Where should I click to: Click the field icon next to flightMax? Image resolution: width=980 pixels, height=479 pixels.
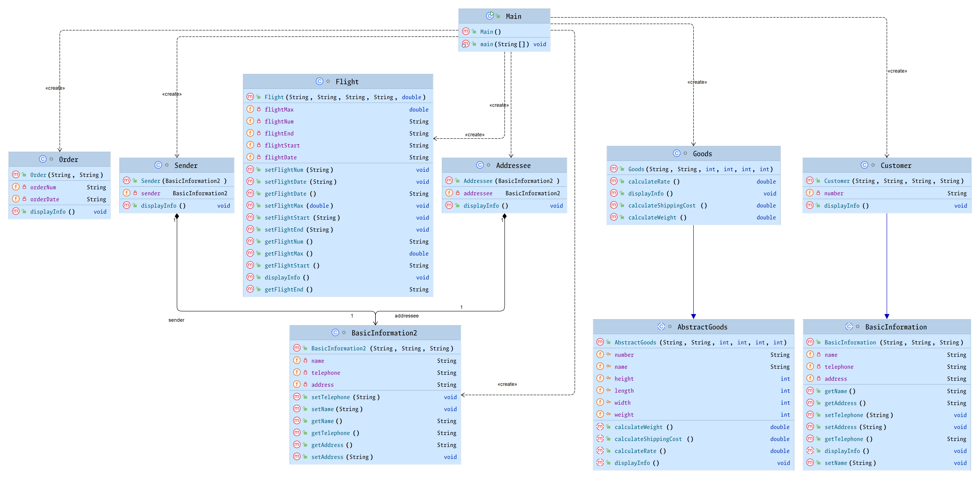click(x=250, y=109)
